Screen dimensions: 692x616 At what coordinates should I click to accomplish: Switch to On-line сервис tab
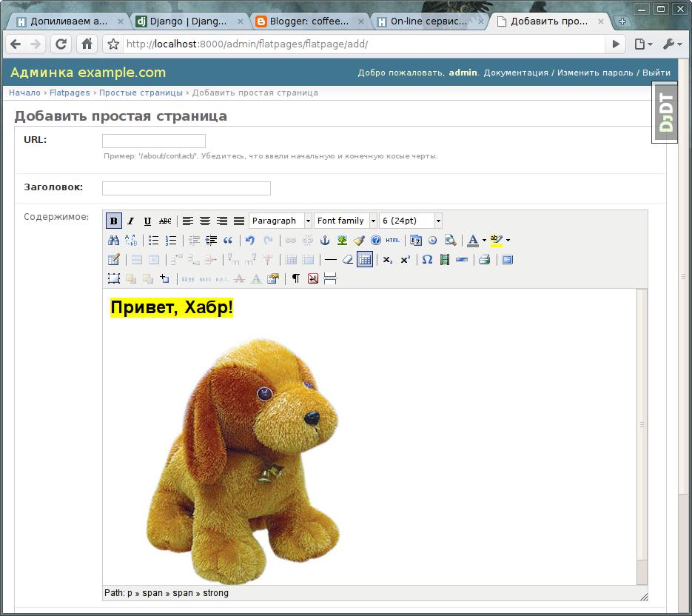coord(430,21)
